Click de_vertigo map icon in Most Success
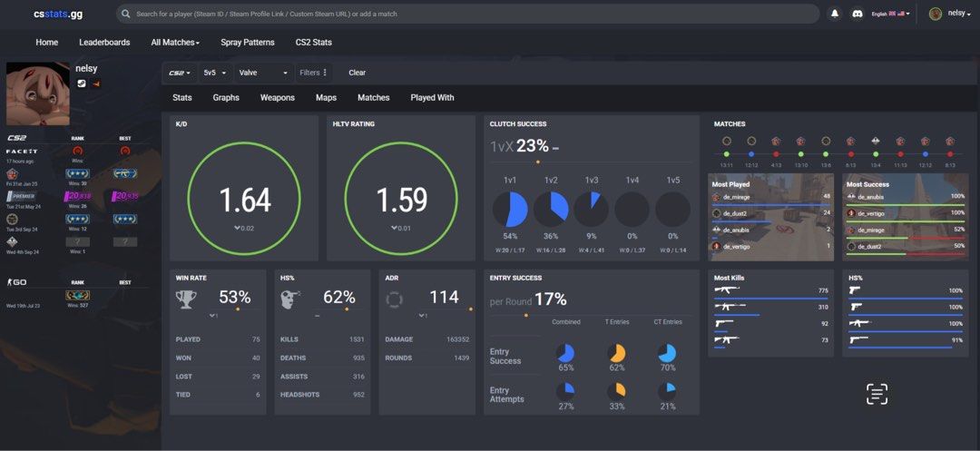This screenshot has width=980, height=451. coord(851,213)
